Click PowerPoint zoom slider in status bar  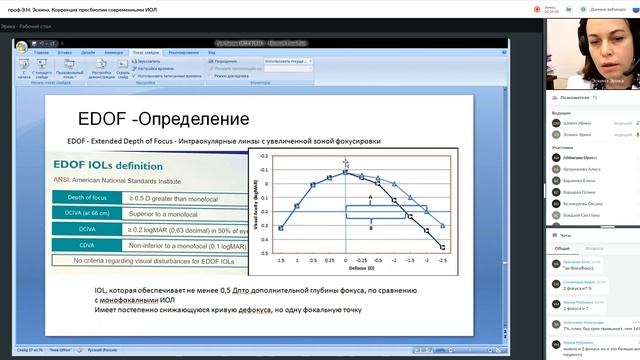(x=470, y=350)
